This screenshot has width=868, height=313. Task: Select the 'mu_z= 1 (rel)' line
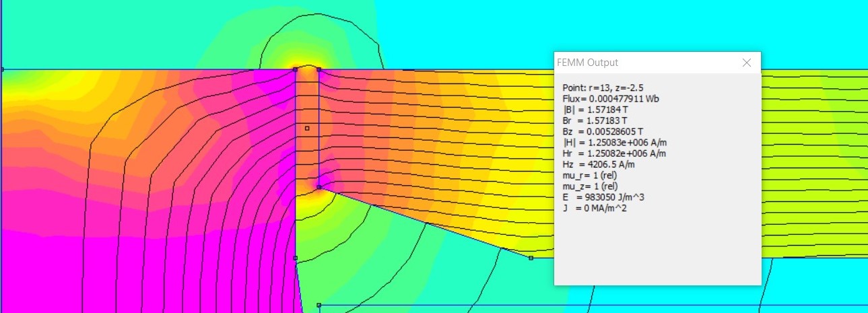591,185
